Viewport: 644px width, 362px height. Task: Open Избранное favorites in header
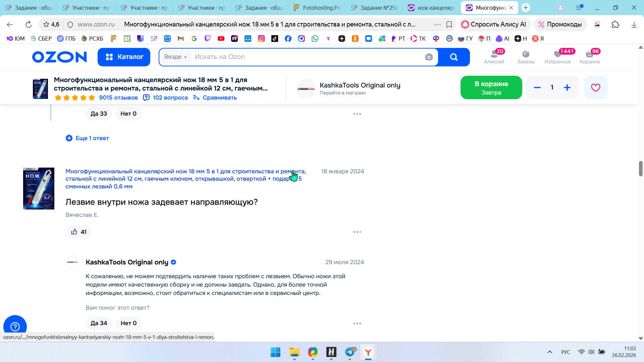tap(557, 57)
